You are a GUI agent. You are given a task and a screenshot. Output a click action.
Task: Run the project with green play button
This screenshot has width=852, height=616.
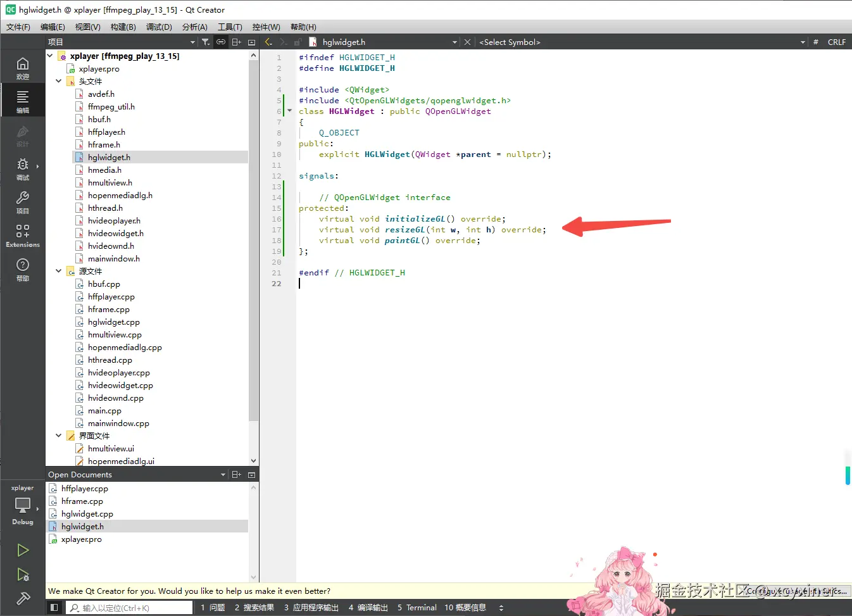pyautogui.click(x=23, y=550)
